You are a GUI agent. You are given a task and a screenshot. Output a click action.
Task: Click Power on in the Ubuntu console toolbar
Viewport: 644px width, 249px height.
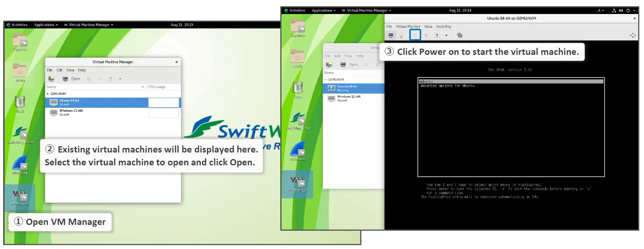(x=415, y=35)
